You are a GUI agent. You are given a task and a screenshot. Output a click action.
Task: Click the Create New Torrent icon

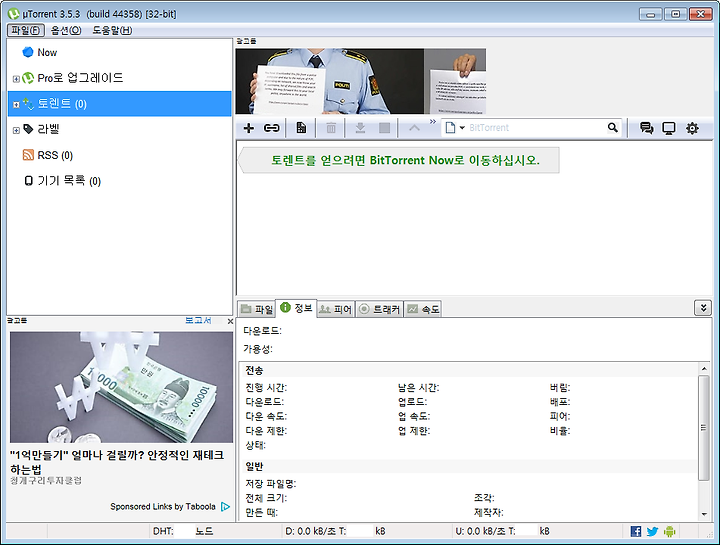tap(301, 128)
